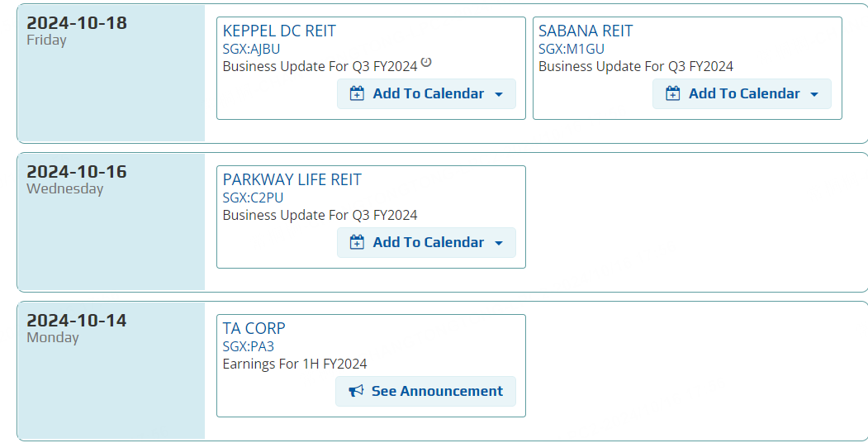This screenshot has width=868, height=443.
Task: Click clock icon beside Keppel Q3 FY2024 update
Action: (x=426, y=62)
